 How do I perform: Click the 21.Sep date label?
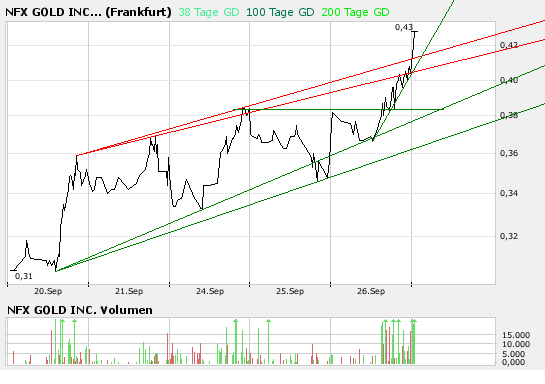point(129,291)
